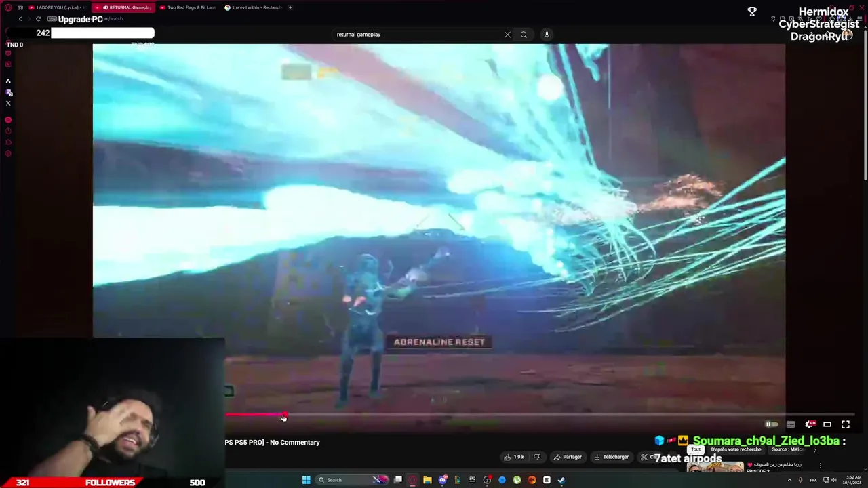Open YouTube player settings gear icon
868x488 pixels.
[809, 424]
